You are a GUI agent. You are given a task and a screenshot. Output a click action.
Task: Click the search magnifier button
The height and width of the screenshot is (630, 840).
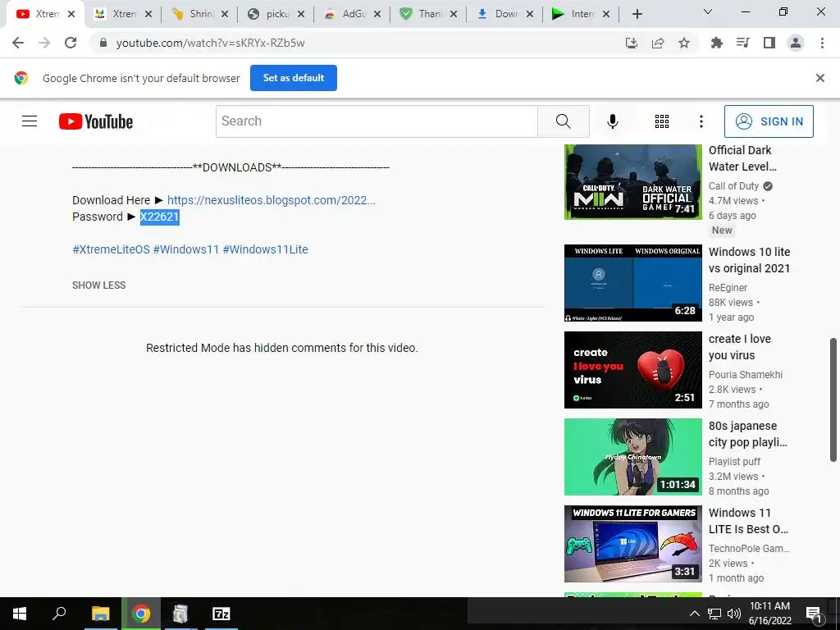pos(563,121)
